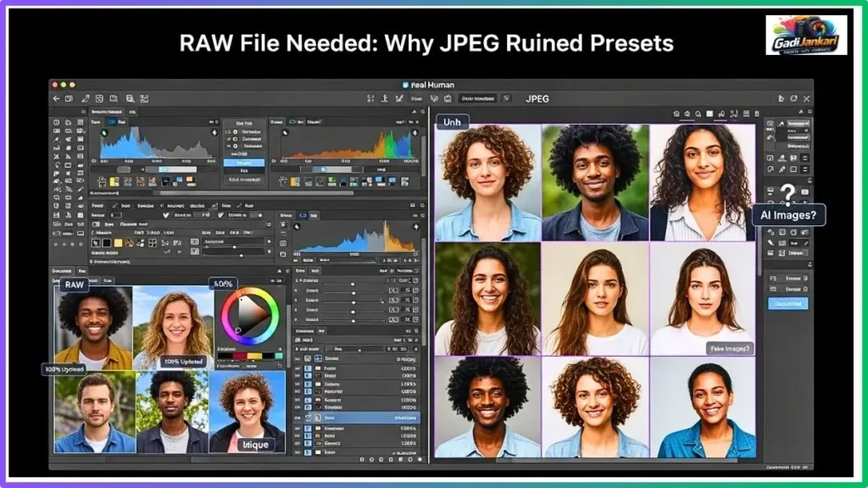Click the 'AI Images?' callout label
The width and height of the screenshot is (868, 488).
pos(788,215)
